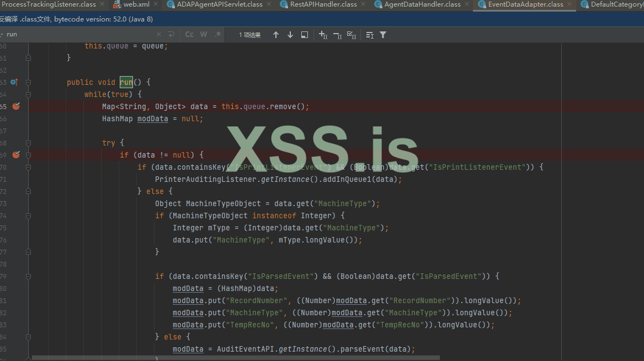
Task: Click fold marker on line 84
Action: 28,337
